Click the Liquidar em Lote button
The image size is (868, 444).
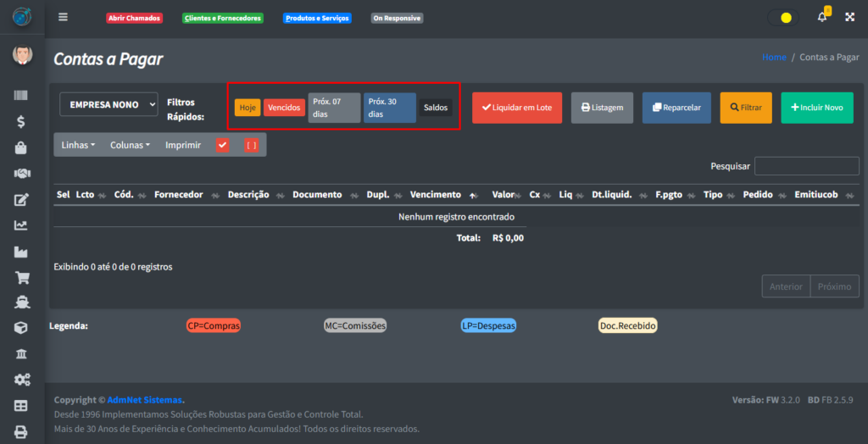[516, 108]
